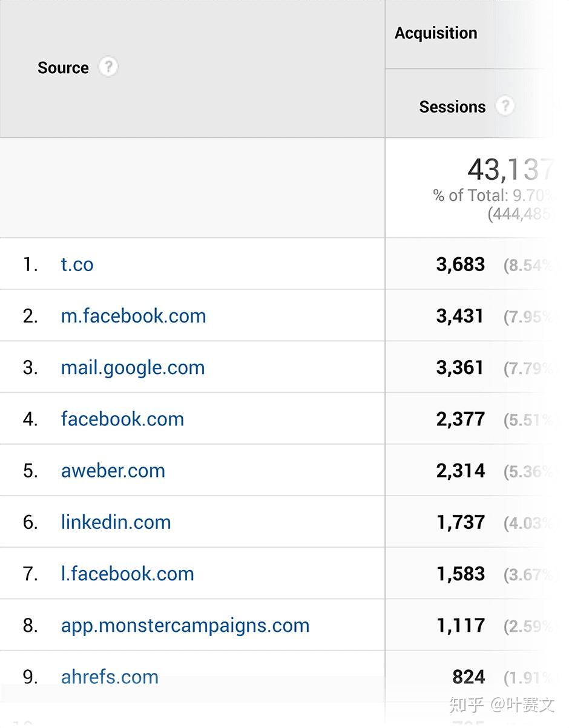Open the l.facebook.com source link
Viewport: 569px width, 728px height.
tap(127, 574)
